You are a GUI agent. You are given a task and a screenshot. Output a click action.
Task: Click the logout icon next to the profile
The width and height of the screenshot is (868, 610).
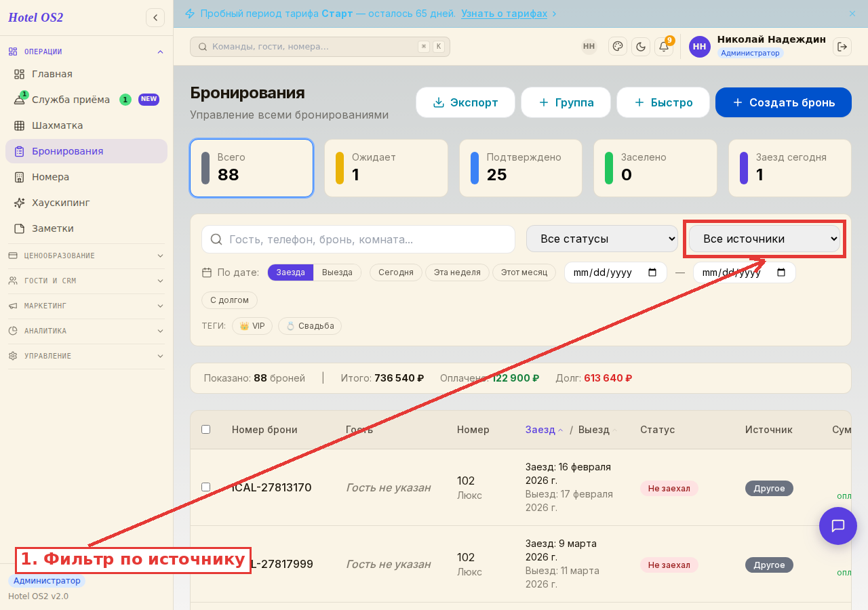(842, 46)
